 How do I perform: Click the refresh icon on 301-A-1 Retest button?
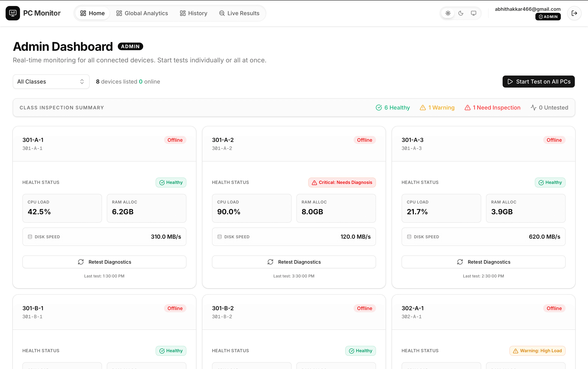[x=81, y=262]
